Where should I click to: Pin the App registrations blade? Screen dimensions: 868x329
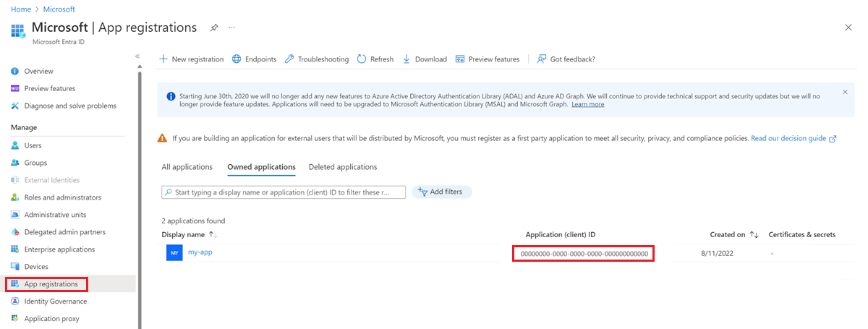coord(214,27)
